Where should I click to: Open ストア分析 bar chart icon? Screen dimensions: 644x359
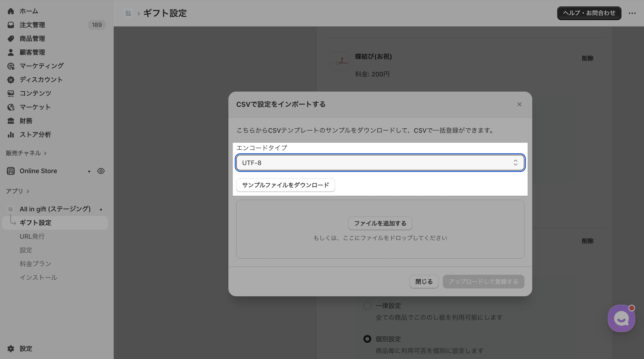(x=11, y=135)
